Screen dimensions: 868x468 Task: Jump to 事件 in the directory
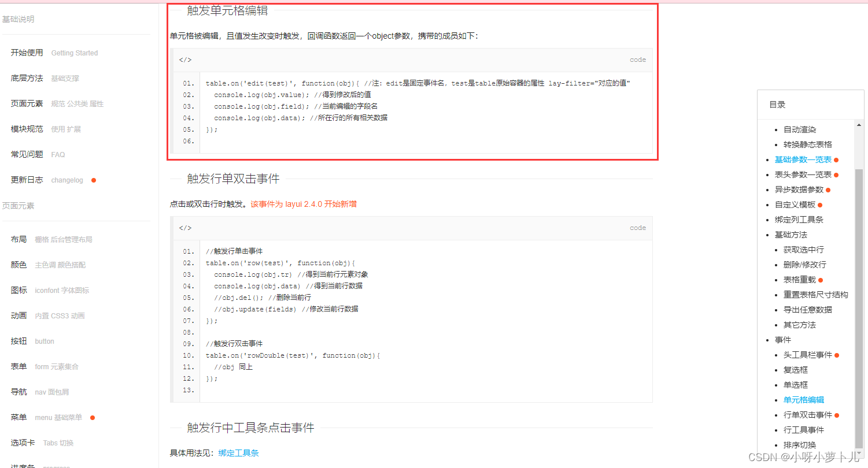[x=783, y=340]
